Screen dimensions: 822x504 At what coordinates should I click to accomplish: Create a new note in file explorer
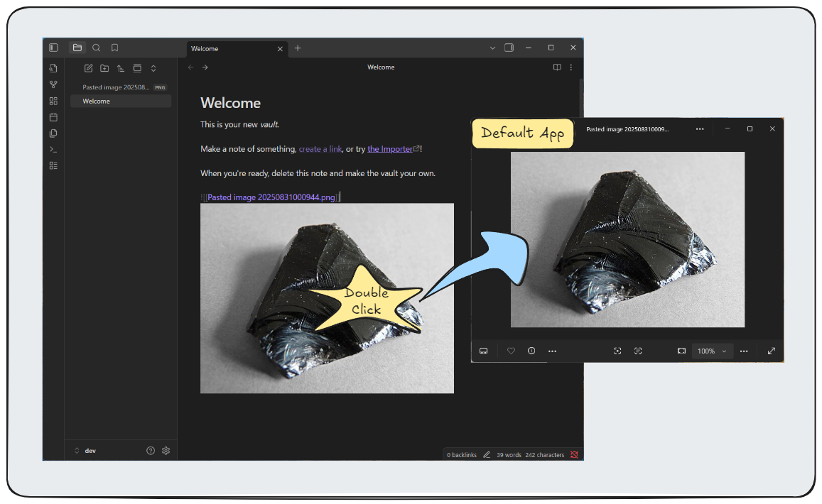coord(89,68)
